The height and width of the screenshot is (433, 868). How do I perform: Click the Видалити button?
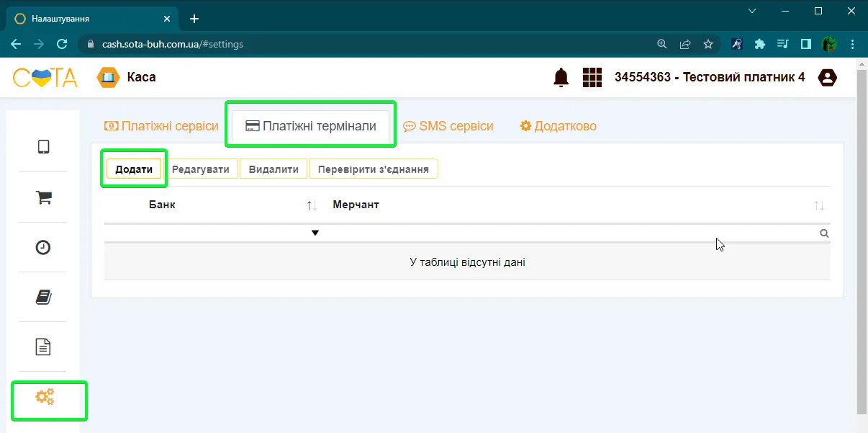(x=273, y=169)
